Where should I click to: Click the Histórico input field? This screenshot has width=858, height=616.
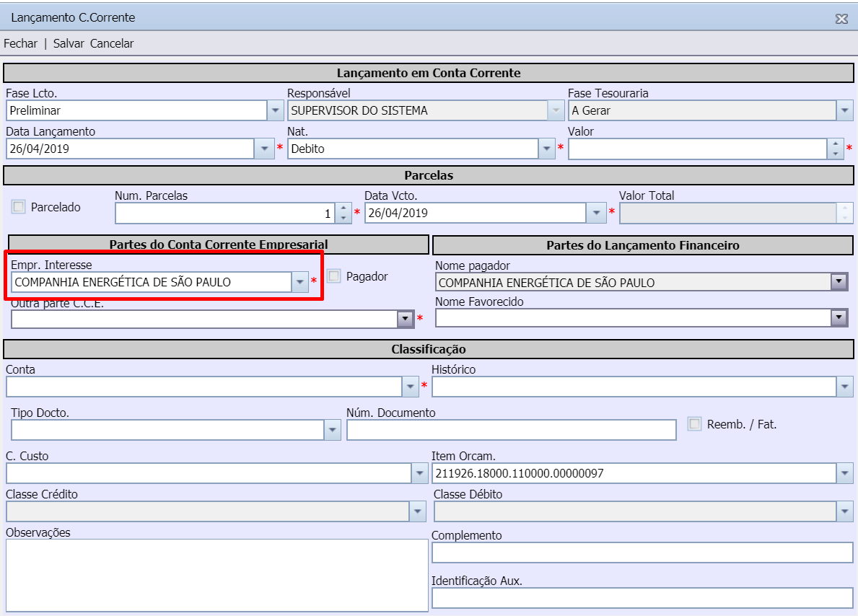(x=634, y=387)
